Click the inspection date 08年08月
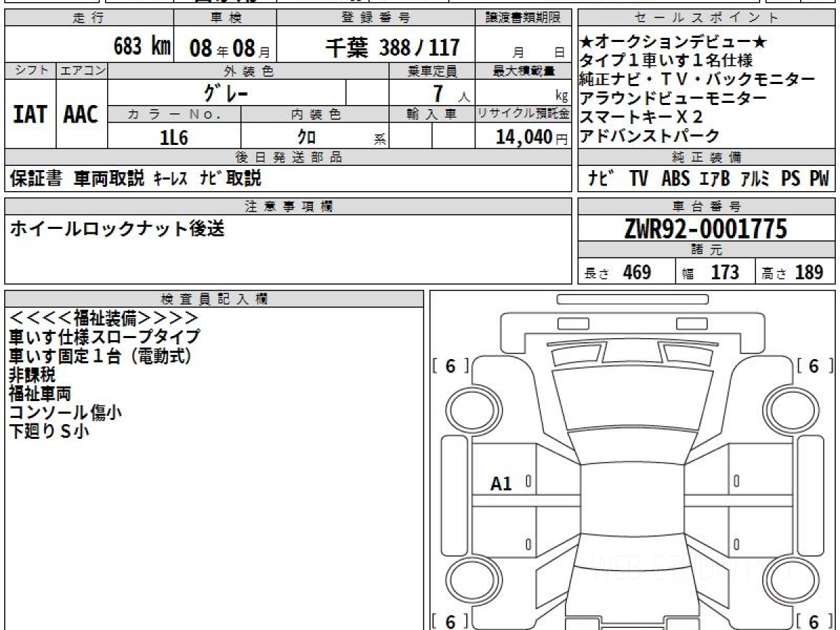 coord(230,48)
